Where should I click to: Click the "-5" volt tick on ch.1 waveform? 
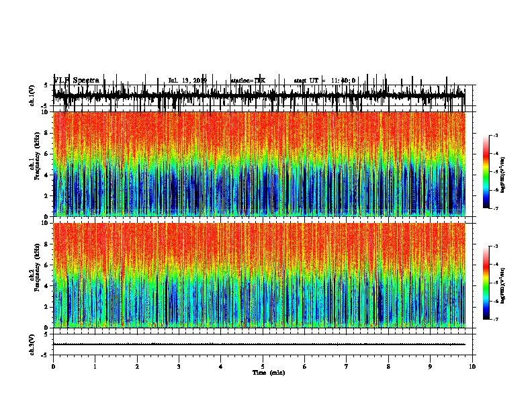[x=45, y=106]
